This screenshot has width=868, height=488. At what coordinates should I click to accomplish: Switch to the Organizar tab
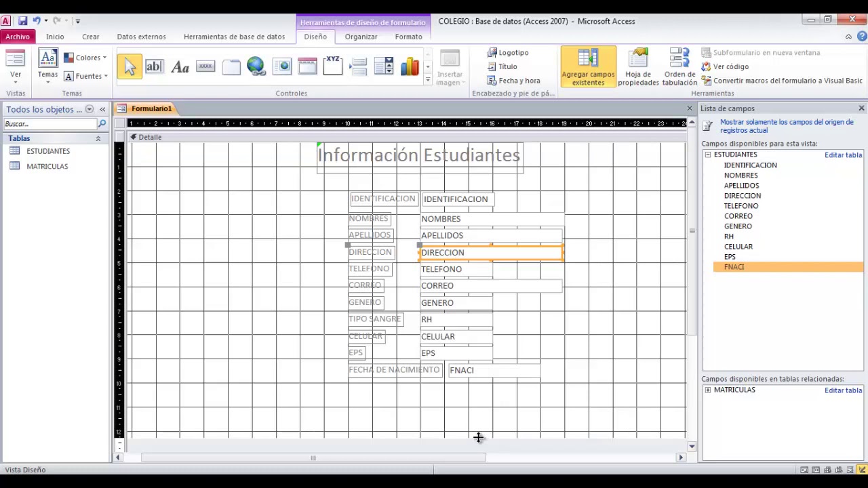pyautogui.click(x=361, y=37)
